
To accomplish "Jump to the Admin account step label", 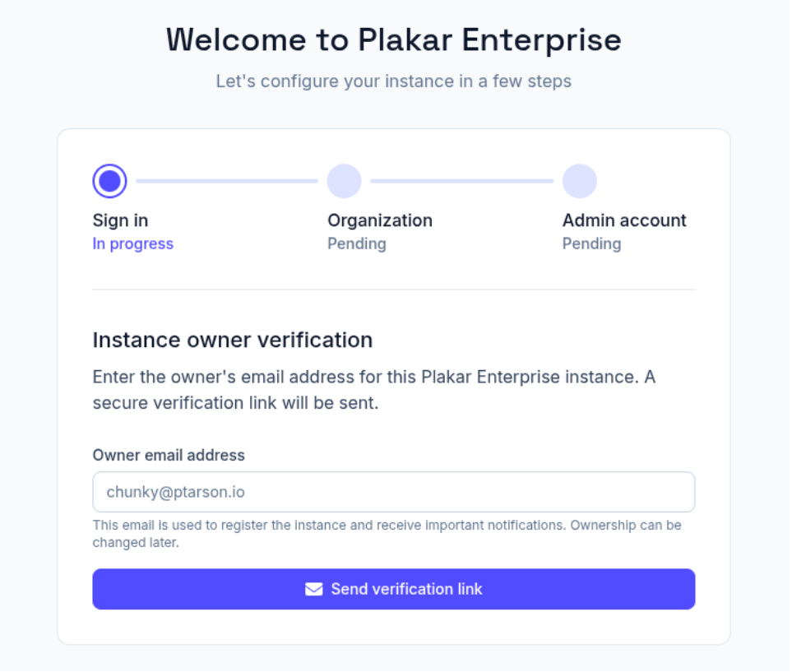I will (623, 220).
